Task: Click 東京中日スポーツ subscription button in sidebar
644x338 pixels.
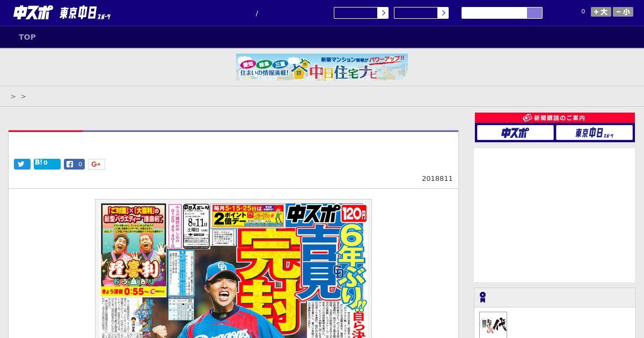Action: pos(594,133)
